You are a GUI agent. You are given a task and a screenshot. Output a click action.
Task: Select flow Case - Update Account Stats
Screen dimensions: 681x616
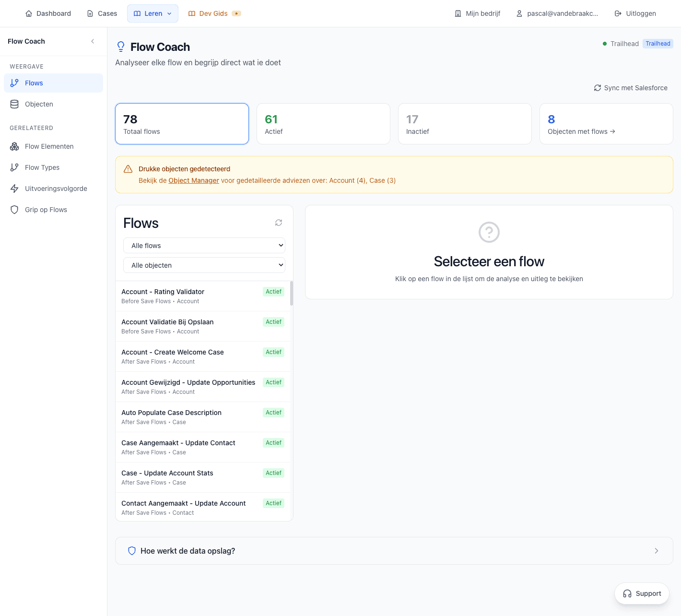tap(203, 477)
